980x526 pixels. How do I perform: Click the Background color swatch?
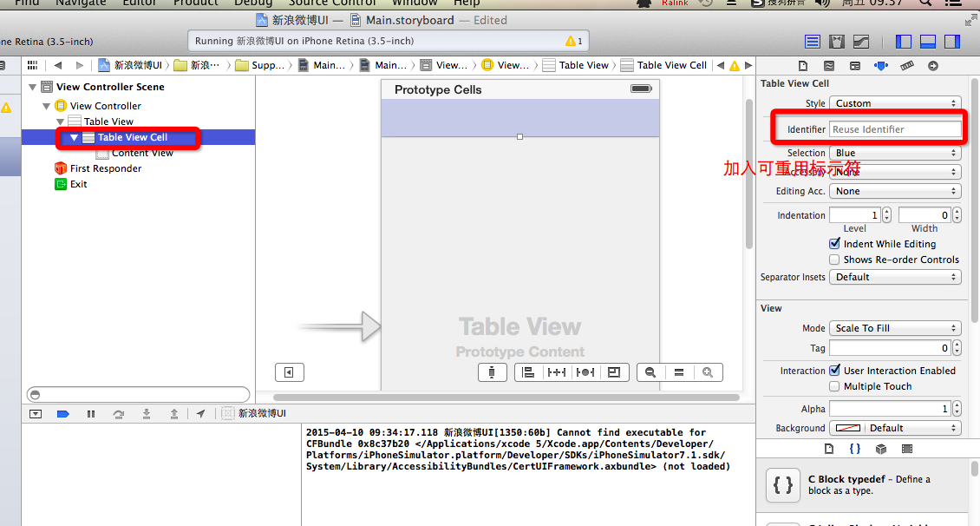pyautogui.click(x=847, y=429)
